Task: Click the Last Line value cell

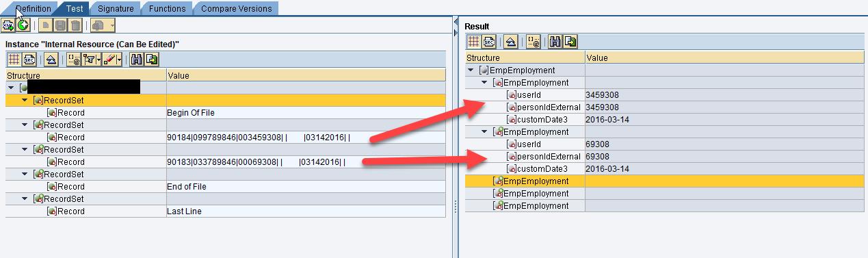Action: (x=306, y=211)
